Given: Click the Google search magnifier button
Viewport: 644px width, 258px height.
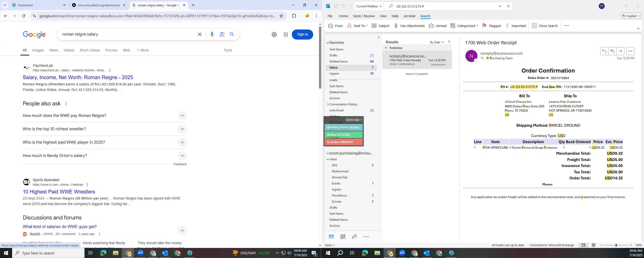Looking at the screenshot, I should [x=232, y=34].
